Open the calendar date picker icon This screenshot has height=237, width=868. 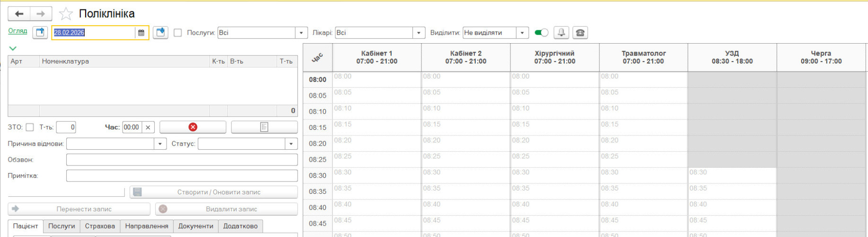coord(141,33)
